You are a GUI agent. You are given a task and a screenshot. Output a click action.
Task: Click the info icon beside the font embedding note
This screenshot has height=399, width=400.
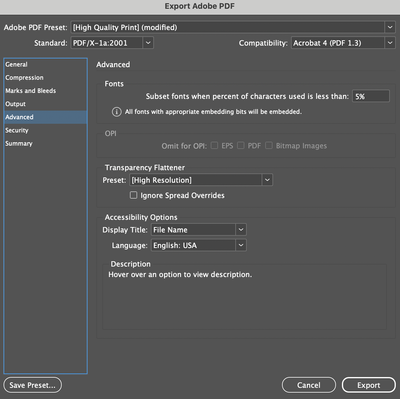(x=116, y=112)
